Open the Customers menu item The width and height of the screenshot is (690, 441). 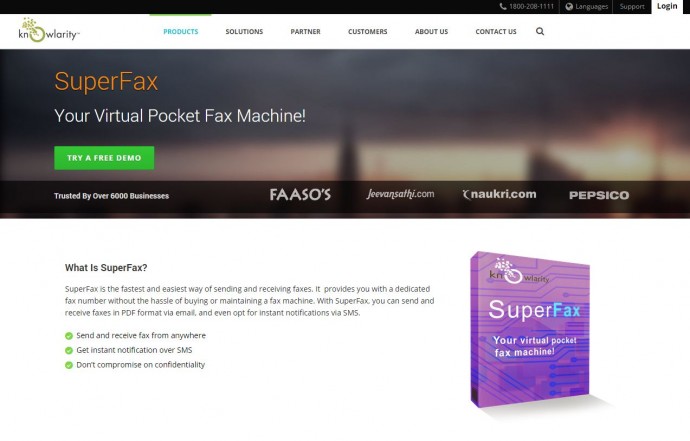click(367, 32)
